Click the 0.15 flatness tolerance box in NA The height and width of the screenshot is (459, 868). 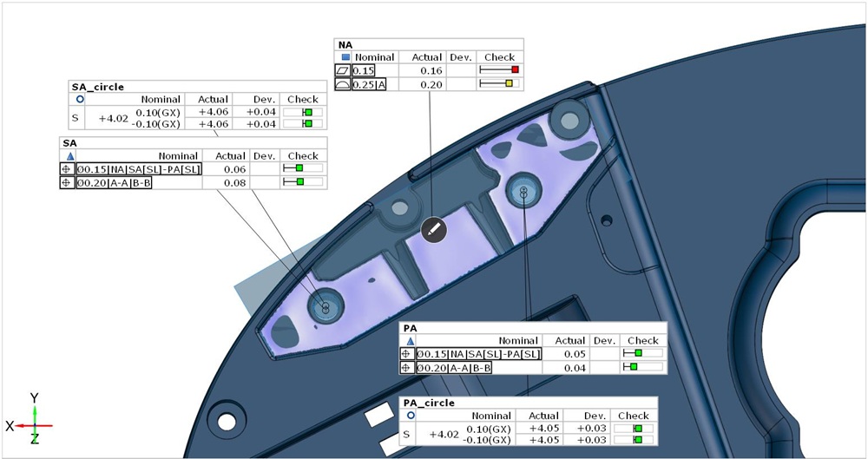(364, 69)
